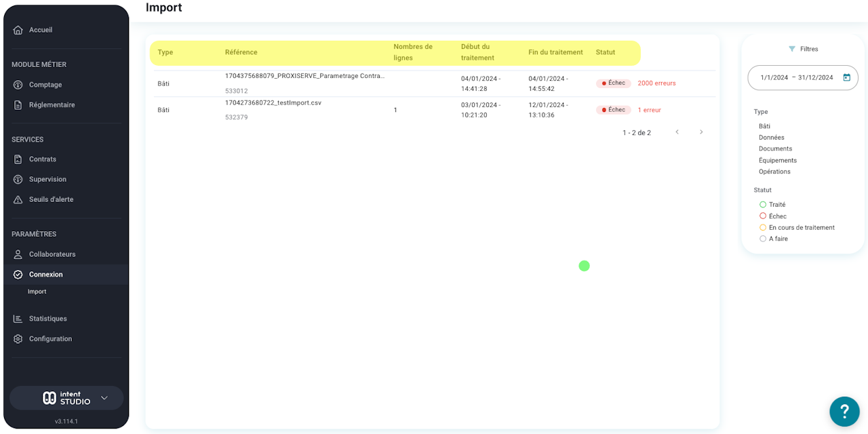Open the Réglementaire document icon

coord(18,105)
